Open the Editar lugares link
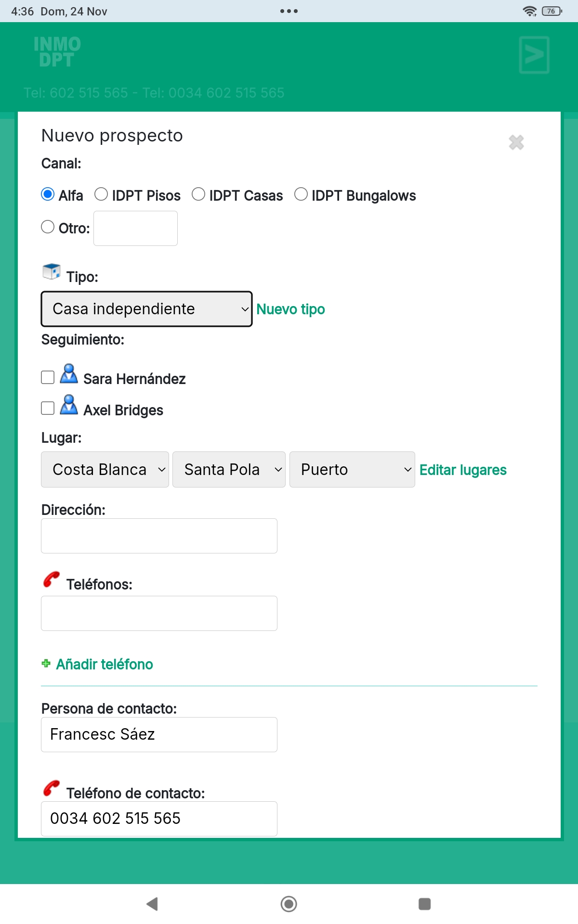This screenshot has height=924, width=578. point(463,470)
